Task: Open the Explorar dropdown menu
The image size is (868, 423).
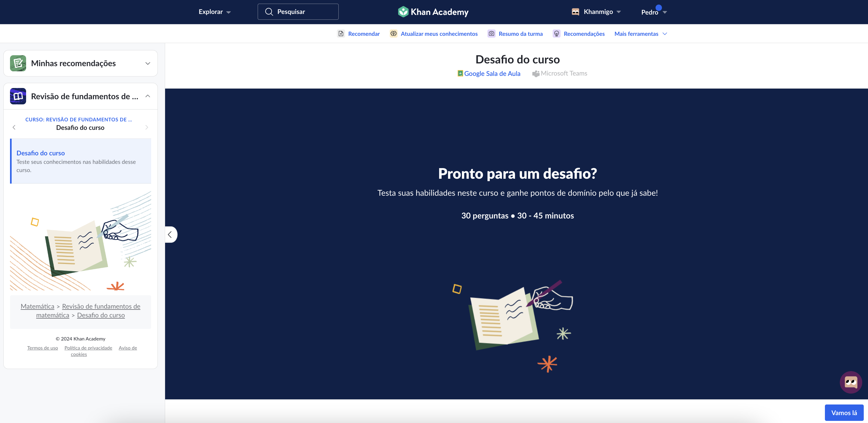Action: 215,12
